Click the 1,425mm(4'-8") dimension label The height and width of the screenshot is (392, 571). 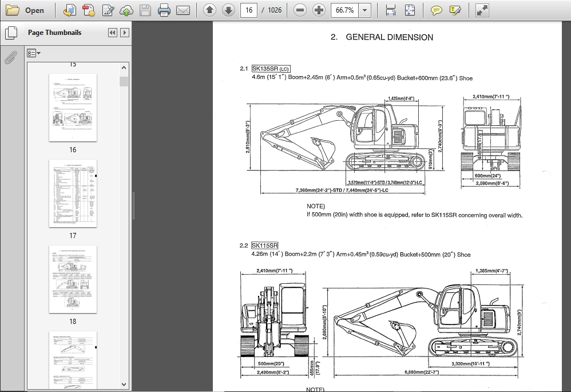tap(401, 98)
